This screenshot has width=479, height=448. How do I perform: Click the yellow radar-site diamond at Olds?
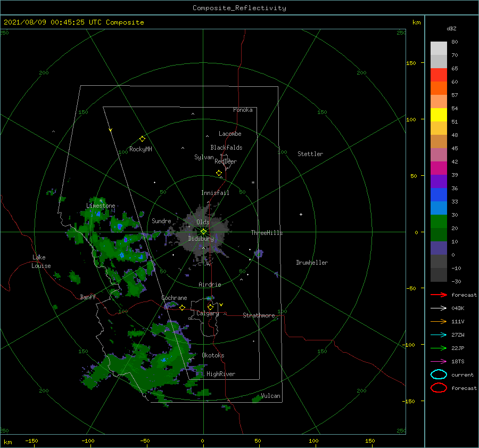pyautogui.click(x=203, y=232)
